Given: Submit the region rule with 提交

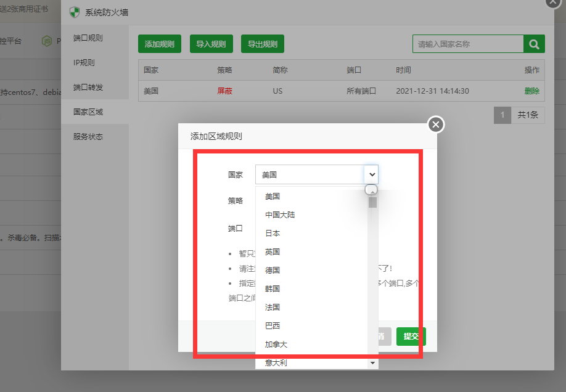Looking at the screenshot, I should [x=411, y=337].
